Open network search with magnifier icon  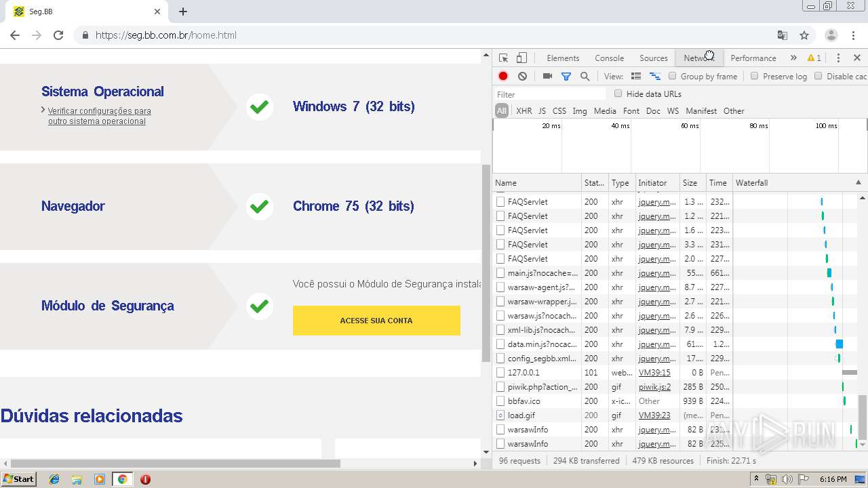pos(585,77)
